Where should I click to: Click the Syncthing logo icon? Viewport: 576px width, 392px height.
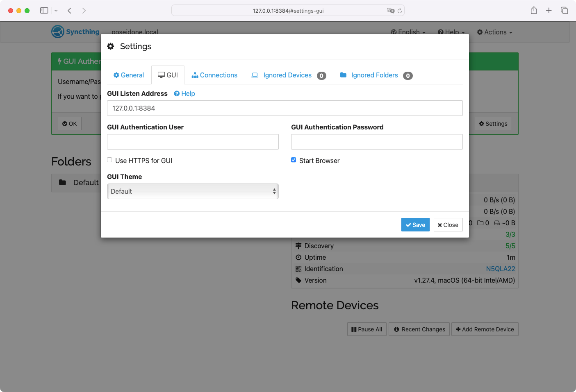point(58,32)
